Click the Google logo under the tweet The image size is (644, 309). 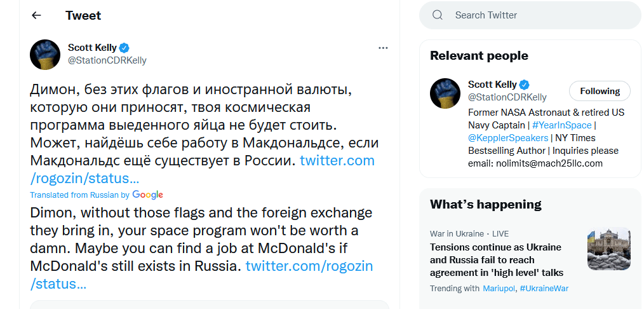tap(148, 195)
